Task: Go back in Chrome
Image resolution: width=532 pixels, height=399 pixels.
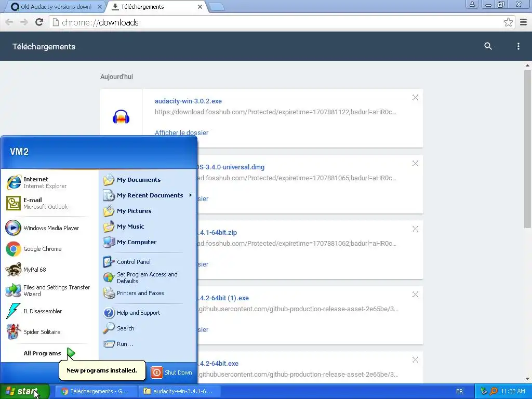Action: click(x=9, y=22)
